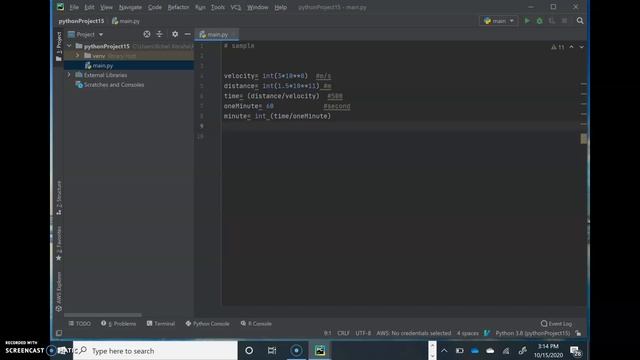Open the Event Log
Viewport: 640px width, 360px height.
pyautogui.click(x=556, y=323)
